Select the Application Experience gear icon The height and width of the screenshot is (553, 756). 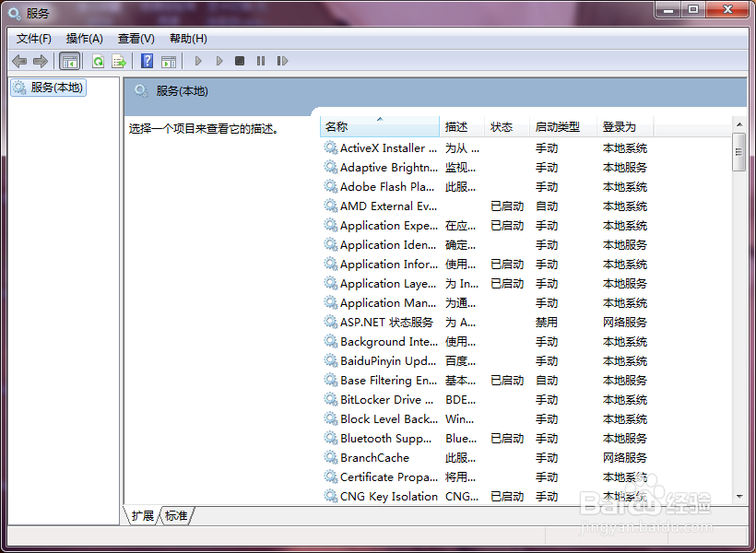[x=330, y=225]
